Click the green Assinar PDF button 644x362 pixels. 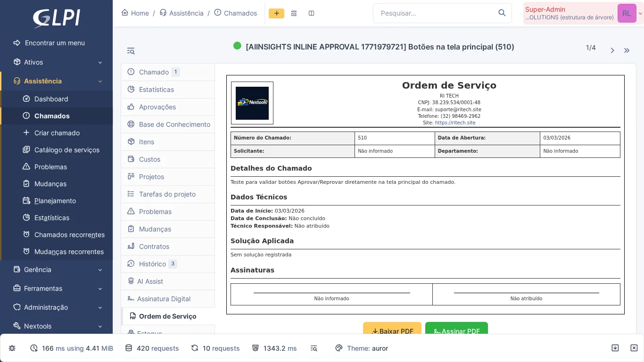456,331
